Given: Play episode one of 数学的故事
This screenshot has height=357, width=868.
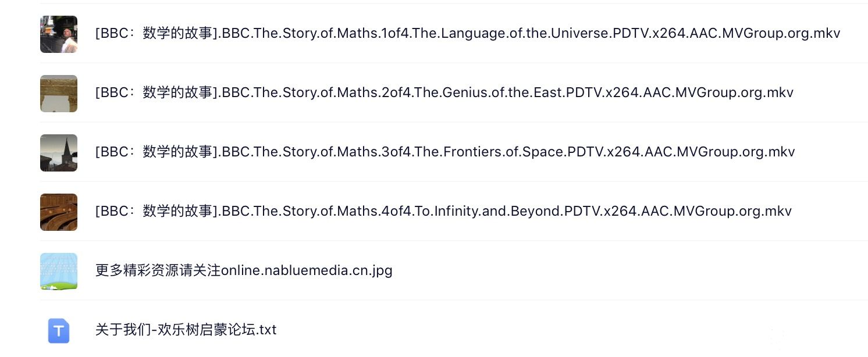Looking at the screenshot, I should [467, 33].
